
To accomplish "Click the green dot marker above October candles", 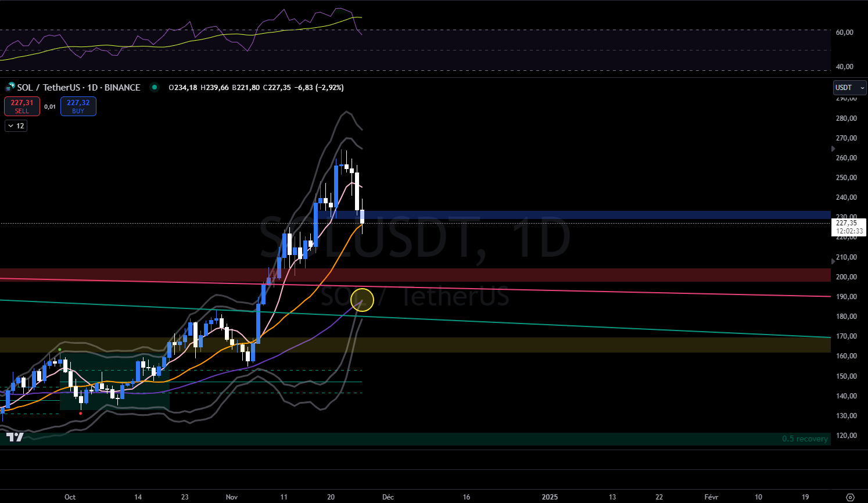I will (x=60, y=349).
